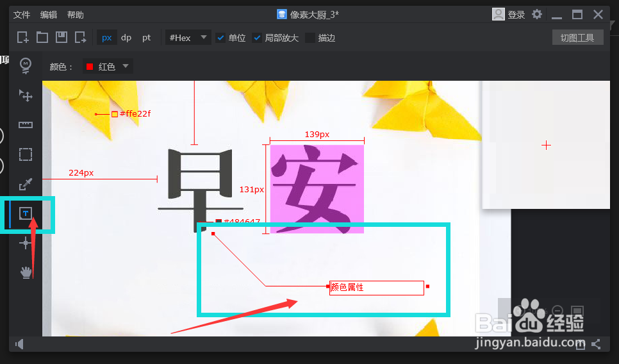Click the new file icon
Viewport: 619px width, 364px height.
(23, 38)
